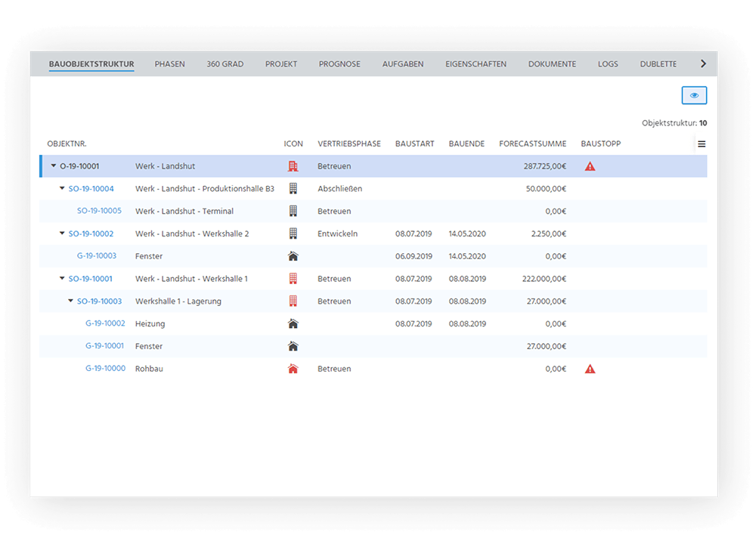The width and height of the screenshot is (756, 544).
Task: Open object link SO-19-10005
Action: point(99,211)
